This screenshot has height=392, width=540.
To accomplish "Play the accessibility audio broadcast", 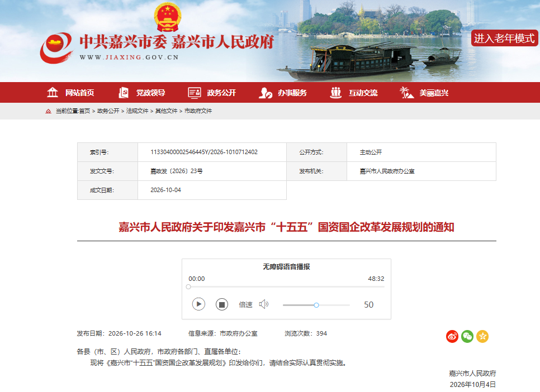I will pos(198,304).
